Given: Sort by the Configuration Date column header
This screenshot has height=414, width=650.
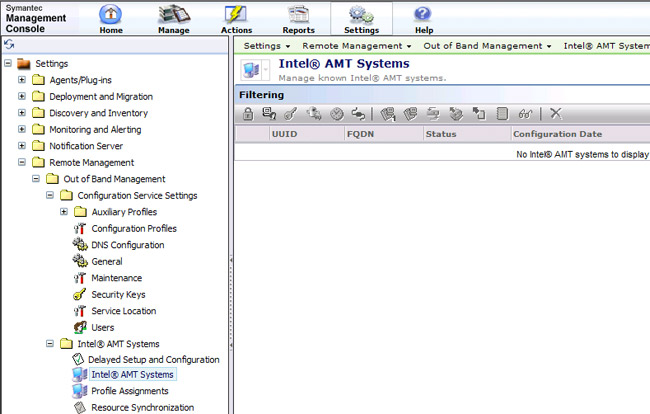Looking at the screenshot, I should [557, 133].
